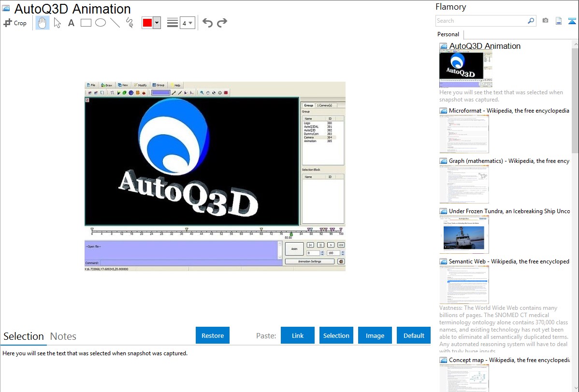Open the Personal tab
Image resolution: width=579 pixels, height=392 pixels.
[449, 34]
